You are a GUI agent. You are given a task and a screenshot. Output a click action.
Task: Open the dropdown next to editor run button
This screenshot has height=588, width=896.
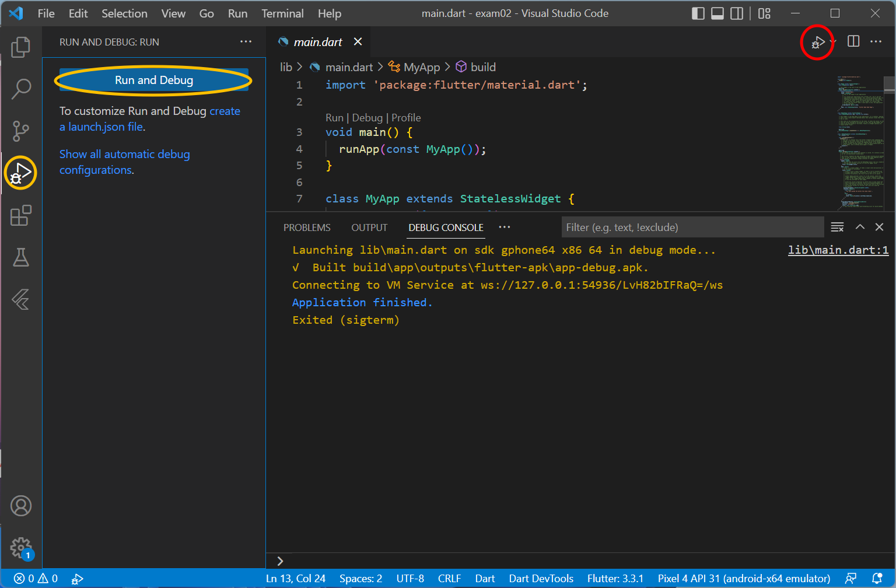pyautogui.click(x=833, y=42)
